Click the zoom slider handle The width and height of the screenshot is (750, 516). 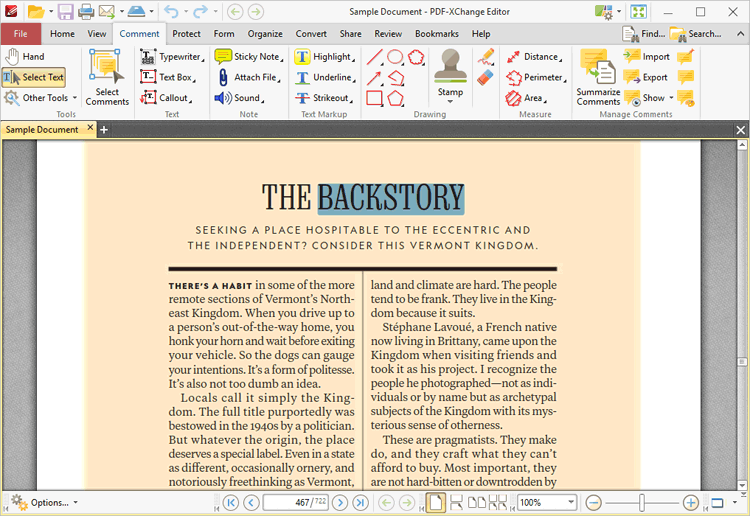tap(641, 503)
